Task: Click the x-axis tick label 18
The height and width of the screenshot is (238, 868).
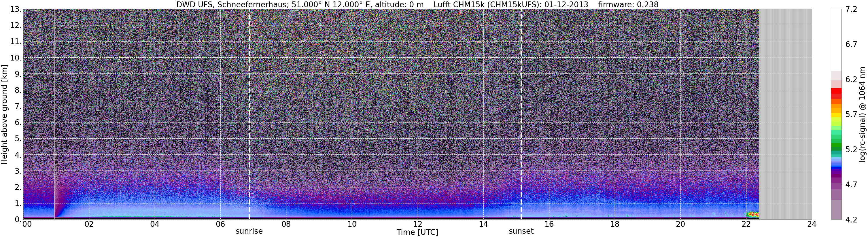Action: tap(614, 224)
